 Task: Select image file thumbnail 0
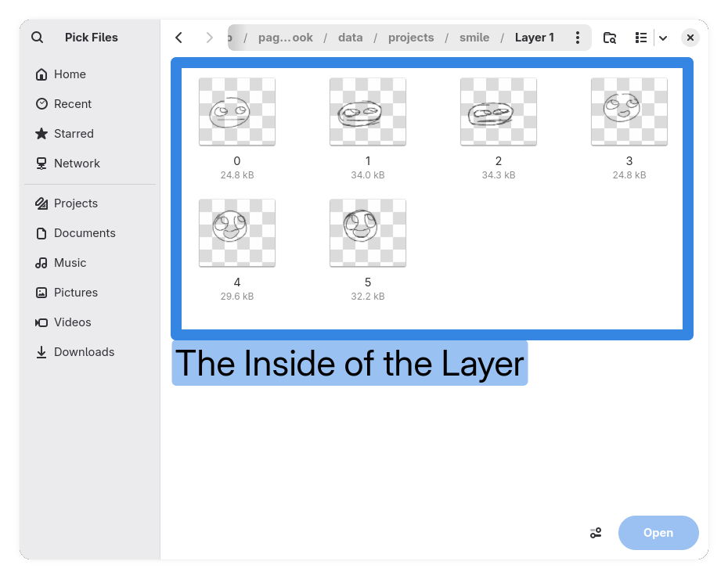[237, 112]
